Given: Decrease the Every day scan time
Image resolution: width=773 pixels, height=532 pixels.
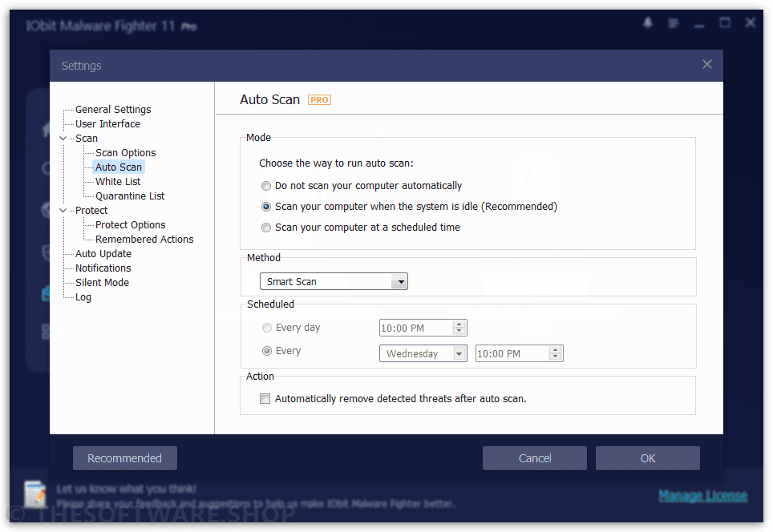Looking at the screenshot, I should point(459,332).
